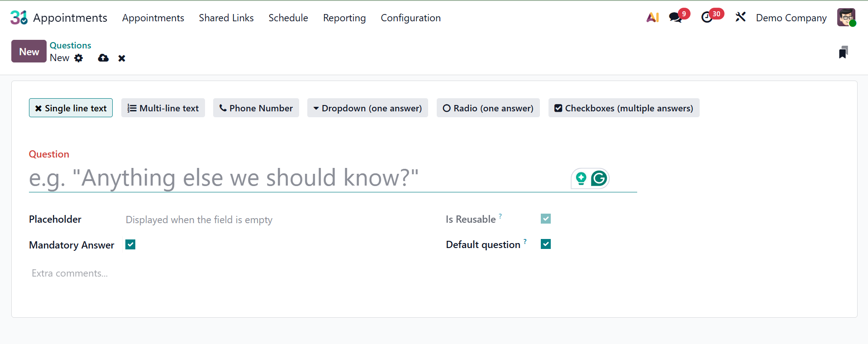Open the AI assistant icon
868x344 pixels.
[653, 18]
